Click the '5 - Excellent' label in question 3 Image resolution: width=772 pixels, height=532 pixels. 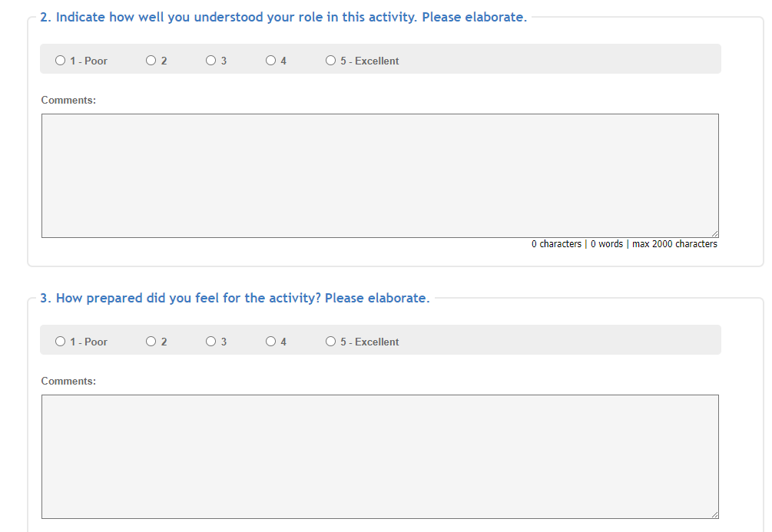click(369, 342)
